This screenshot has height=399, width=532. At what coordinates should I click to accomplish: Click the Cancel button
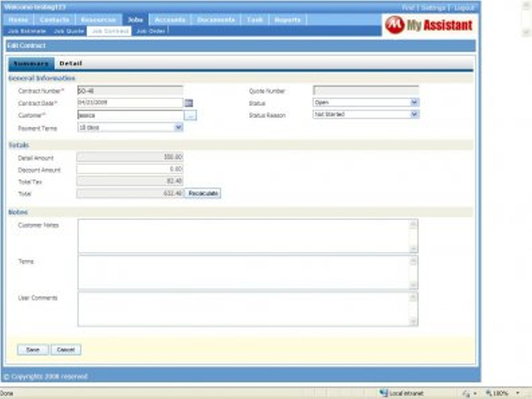point(66,349)
